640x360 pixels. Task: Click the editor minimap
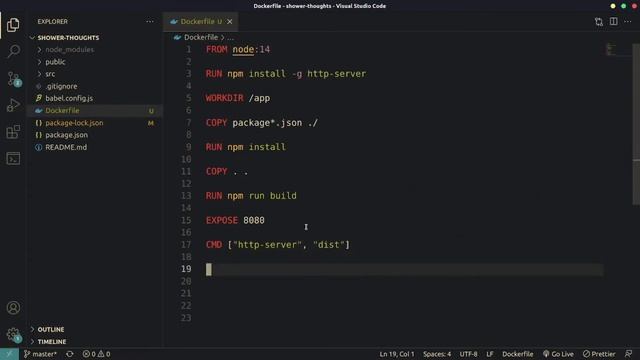click(618, 50)
